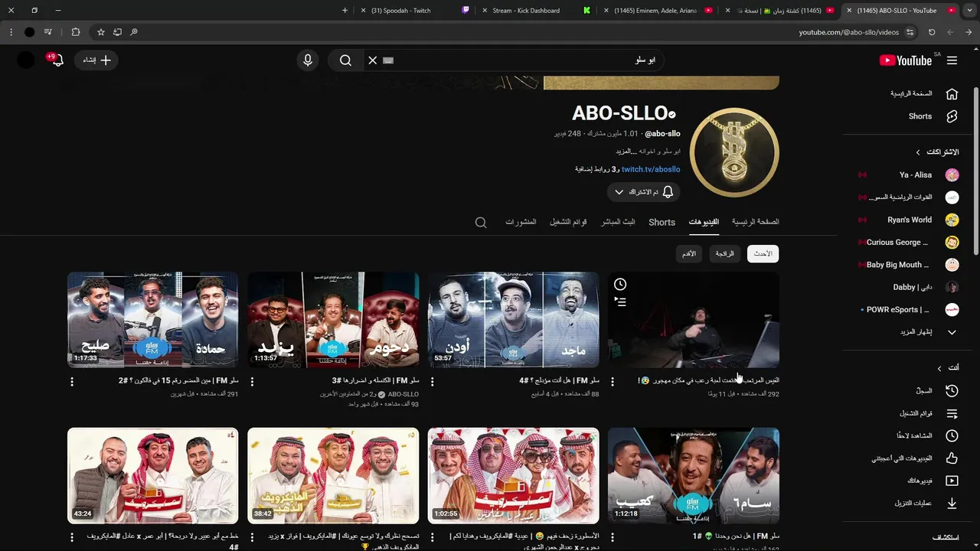
Task: Open the notifications bell in the header
Action: tap(56, 60)
